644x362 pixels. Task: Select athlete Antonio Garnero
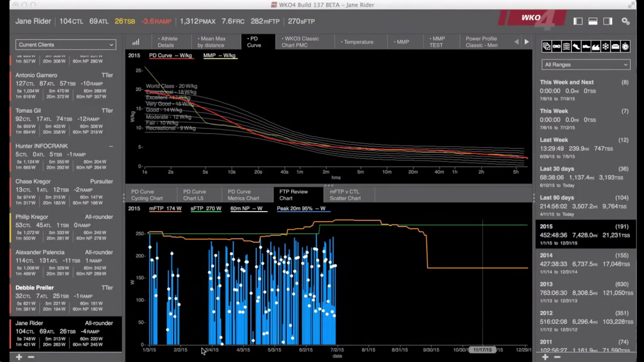tap(65, 85)
